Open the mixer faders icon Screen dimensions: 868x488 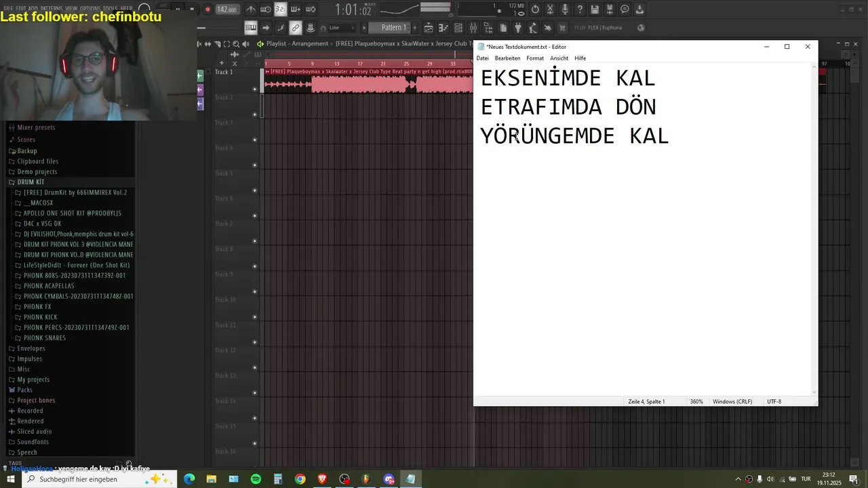point(473,28)
